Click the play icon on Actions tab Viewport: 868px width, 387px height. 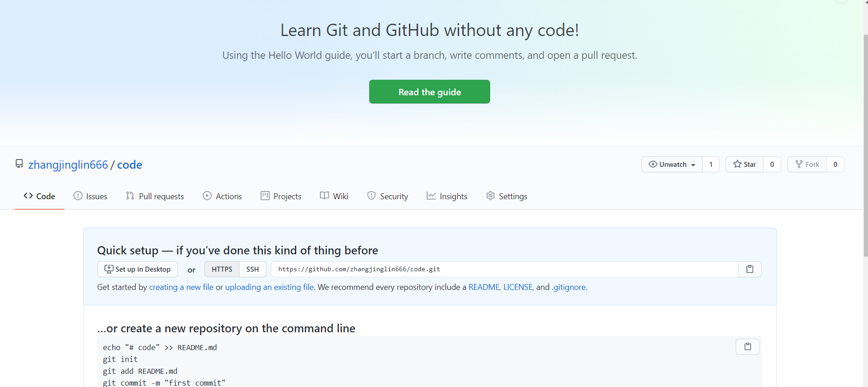207,196
